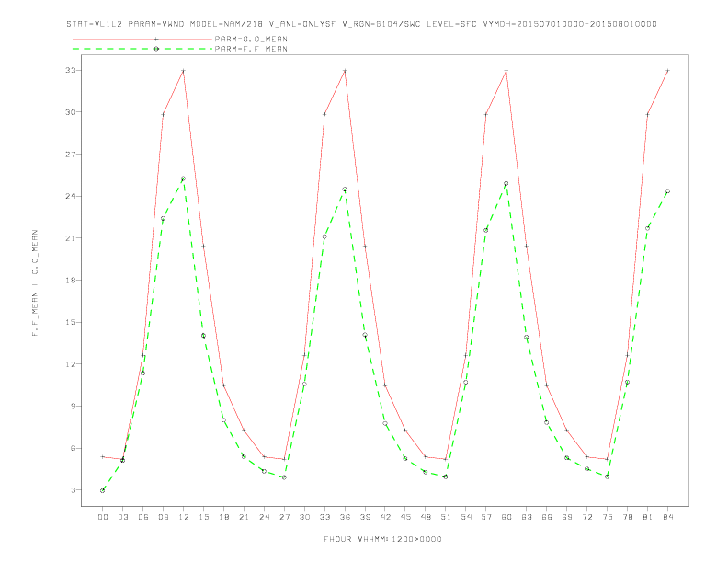Viewport: 728px width, 563px height.
Task: Click x-axis forecast hour label 33
Action: (324, 517)
